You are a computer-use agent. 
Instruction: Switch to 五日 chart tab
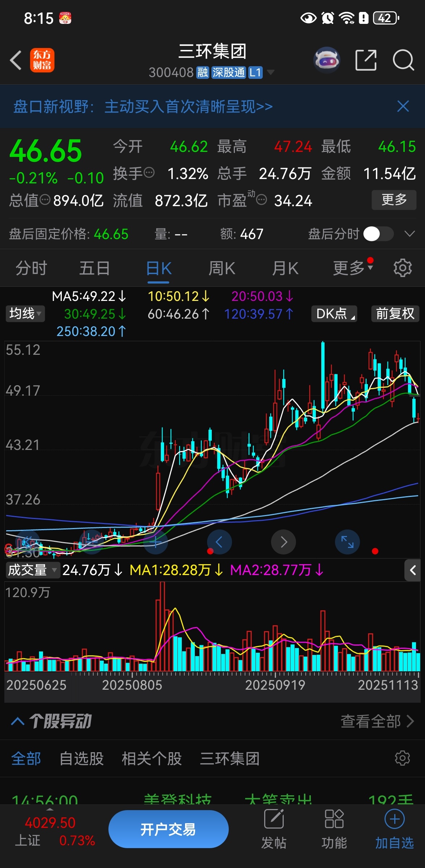95,268
